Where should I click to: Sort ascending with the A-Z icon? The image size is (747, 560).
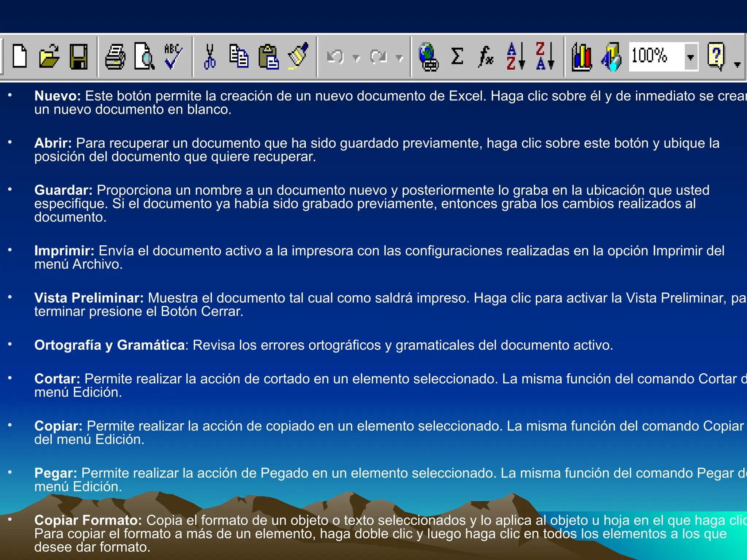pos(516,56)
